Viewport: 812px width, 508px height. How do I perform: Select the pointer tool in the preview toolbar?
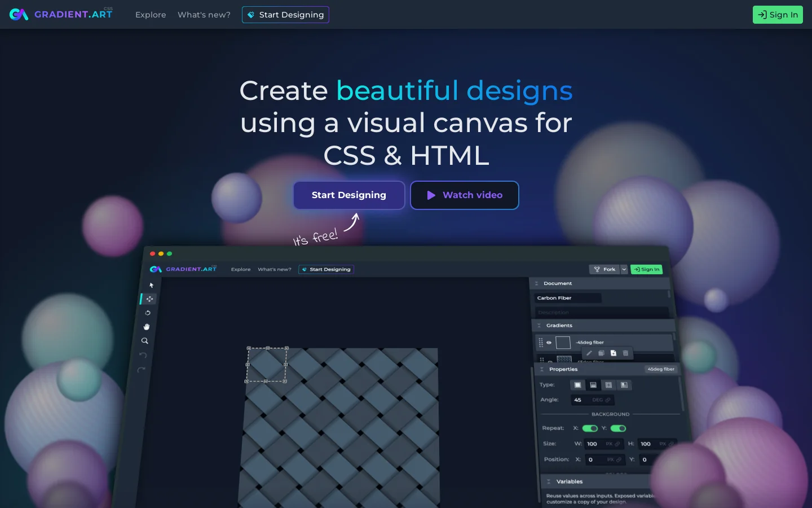(x=151, y=285)
